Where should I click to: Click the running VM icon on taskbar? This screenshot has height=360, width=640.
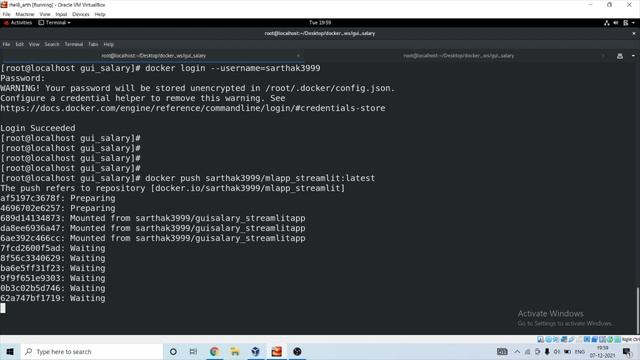coord(276,351)
